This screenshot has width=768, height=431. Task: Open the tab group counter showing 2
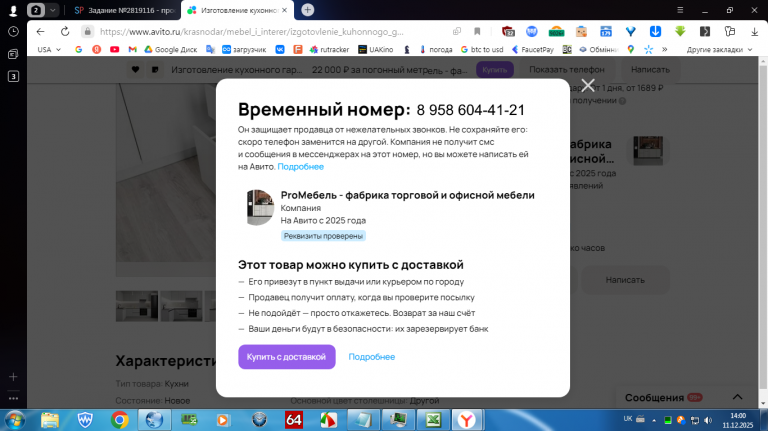click(36, 10)
